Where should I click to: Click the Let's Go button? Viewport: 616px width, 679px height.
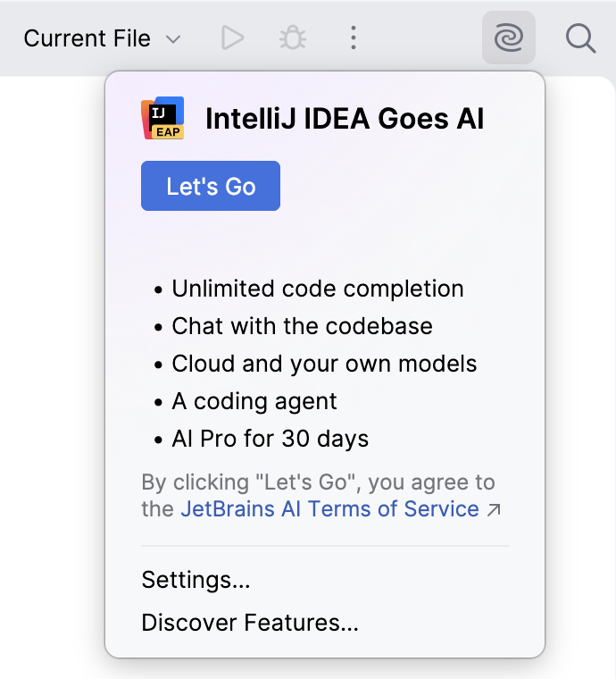coord(211,186)
